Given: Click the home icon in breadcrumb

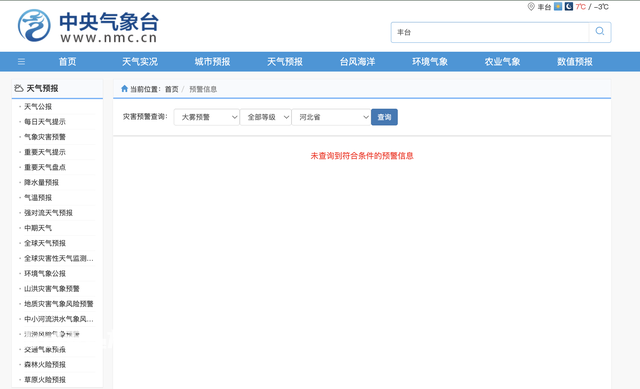Looking at the screenshot, I should tap(124, 89).
